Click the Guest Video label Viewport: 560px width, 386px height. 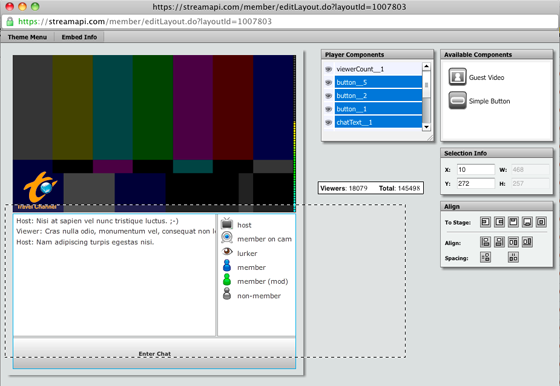coord(486,77)
